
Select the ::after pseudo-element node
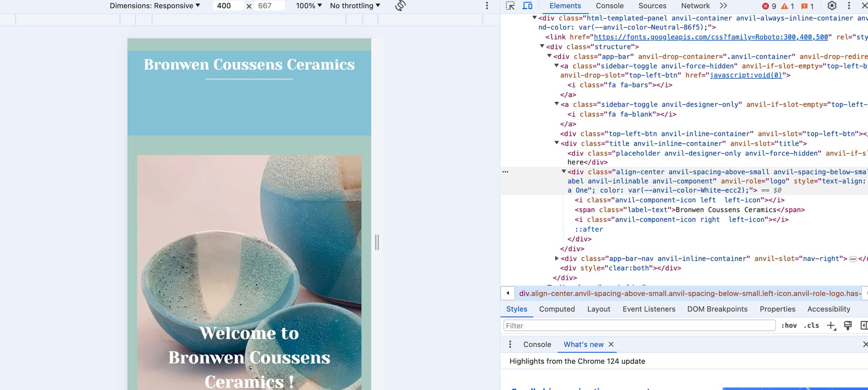[589, 229]
